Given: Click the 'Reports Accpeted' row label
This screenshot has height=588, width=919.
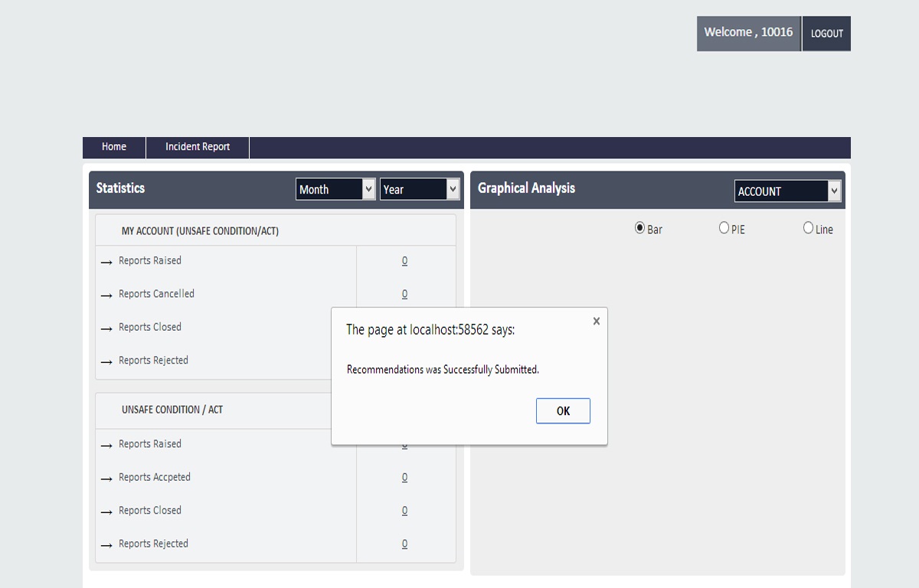Looking at the screenshot, I should (155, 477).
